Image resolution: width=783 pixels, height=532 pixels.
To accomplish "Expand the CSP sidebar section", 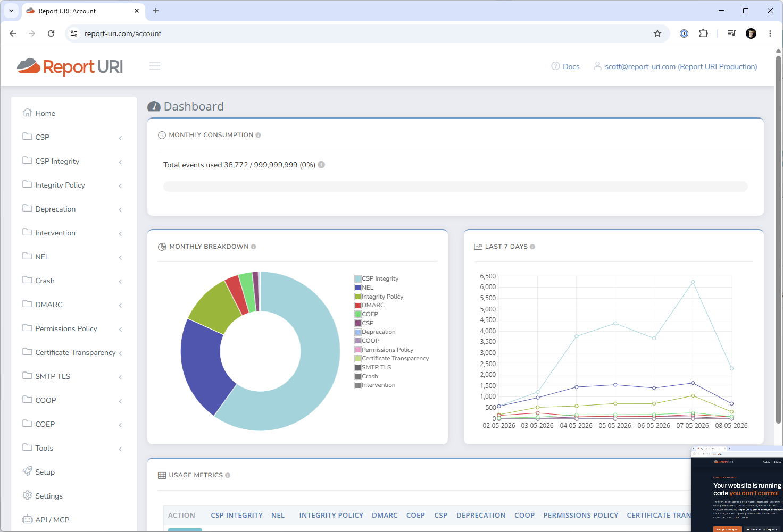I will coord(74,137).
